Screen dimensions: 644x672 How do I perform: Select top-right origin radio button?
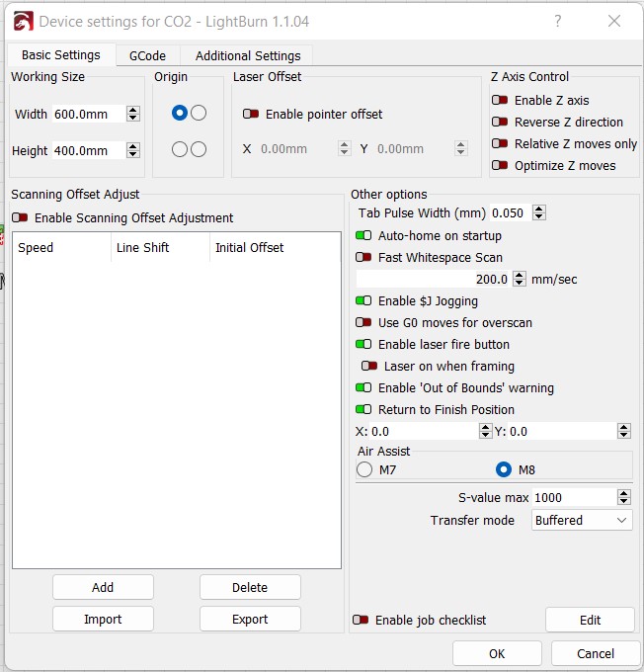199,113
